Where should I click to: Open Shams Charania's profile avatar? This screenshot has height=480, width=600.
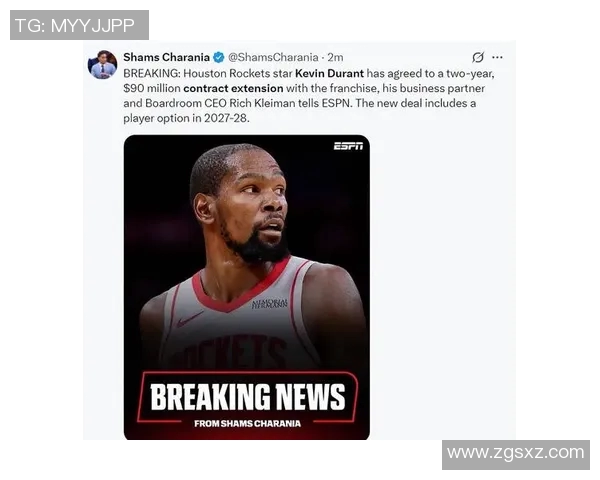click(x=103, y=64)
